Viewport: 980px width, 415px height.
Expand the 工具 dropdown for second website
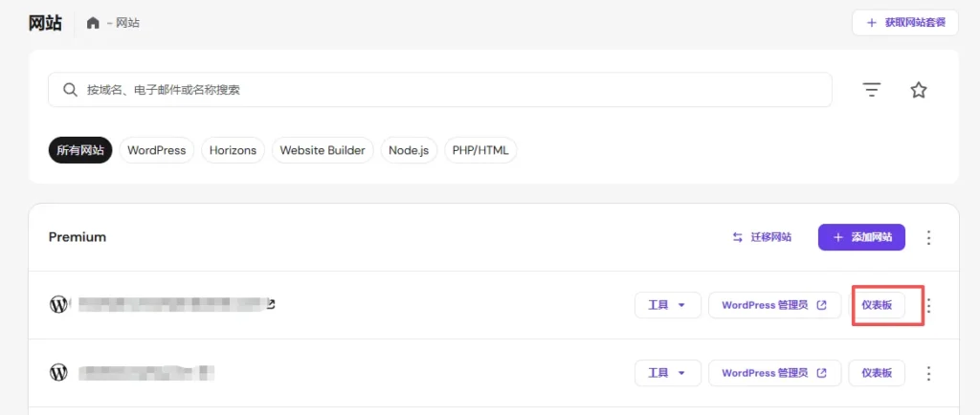tap(667, 373)
